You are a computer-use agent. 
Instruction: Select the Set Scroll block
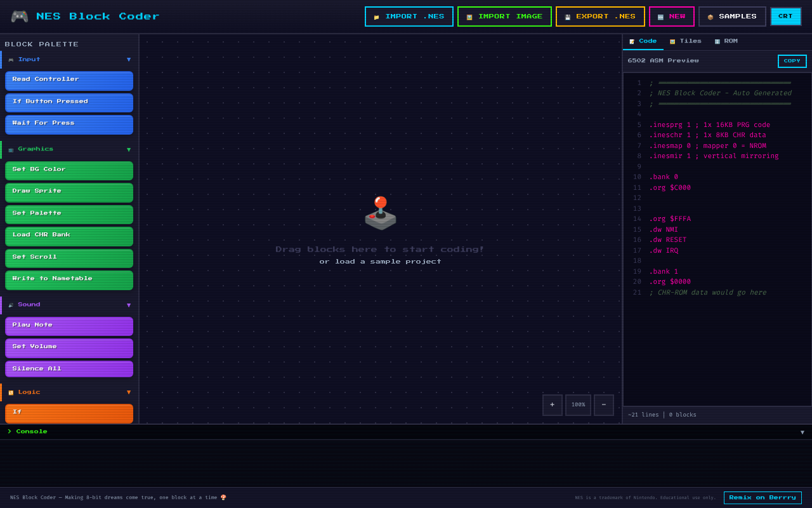(69, 258)
